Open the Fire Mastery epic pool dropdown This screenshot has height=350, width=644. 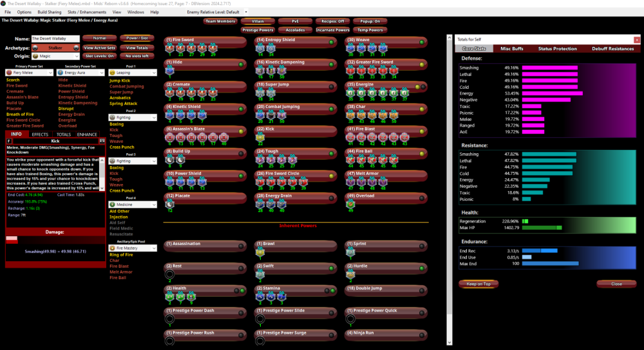(x=133, y=248)
